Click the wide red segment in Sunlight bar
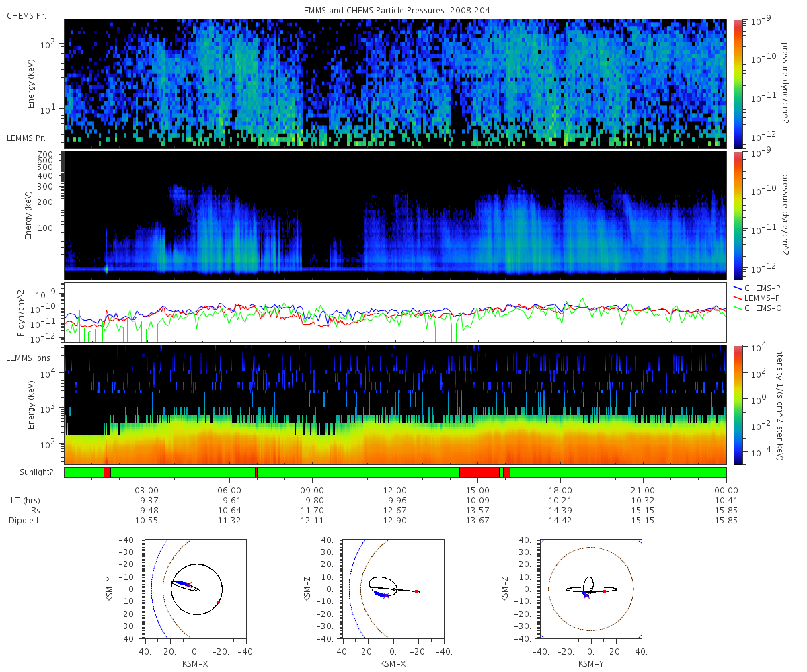Image resolution: width=807 pixels, height=672 pixels. click(479, 472)
